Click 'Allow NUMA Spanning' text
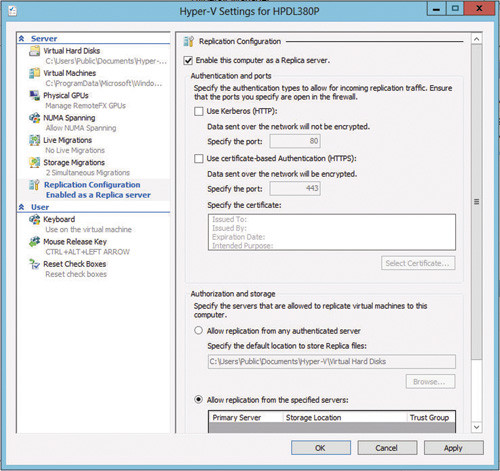500x471 pixels. pyautogui.click(x=81, y=128)
